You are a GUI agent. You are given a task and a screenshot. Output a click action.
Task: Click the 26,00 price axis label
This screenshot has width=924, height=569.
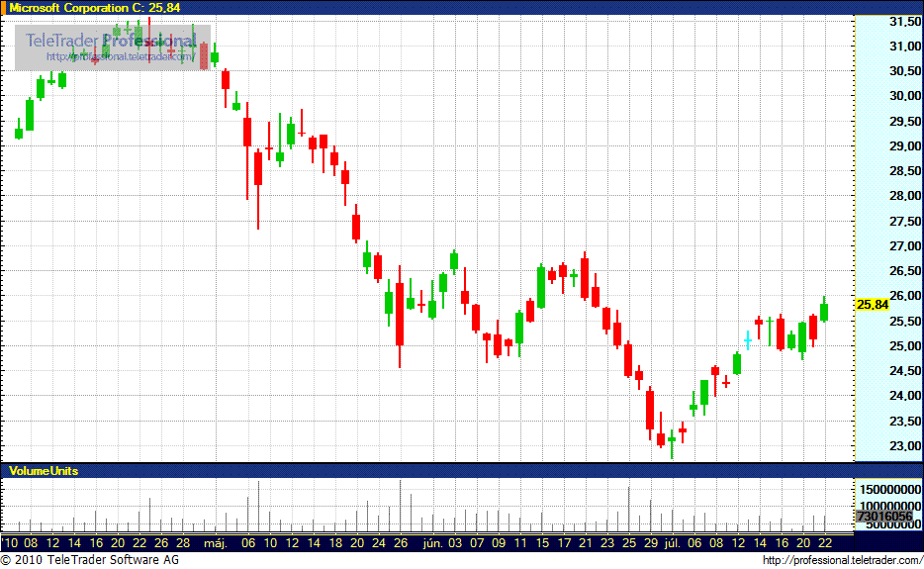click(904, 296)
